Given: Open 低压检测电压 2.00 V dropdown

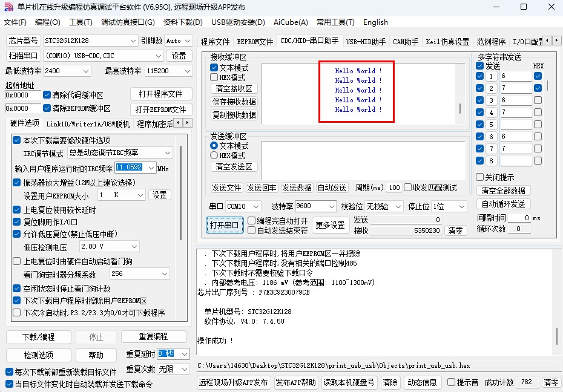Looking at the screenshot, I should click(x=134, y=246).
